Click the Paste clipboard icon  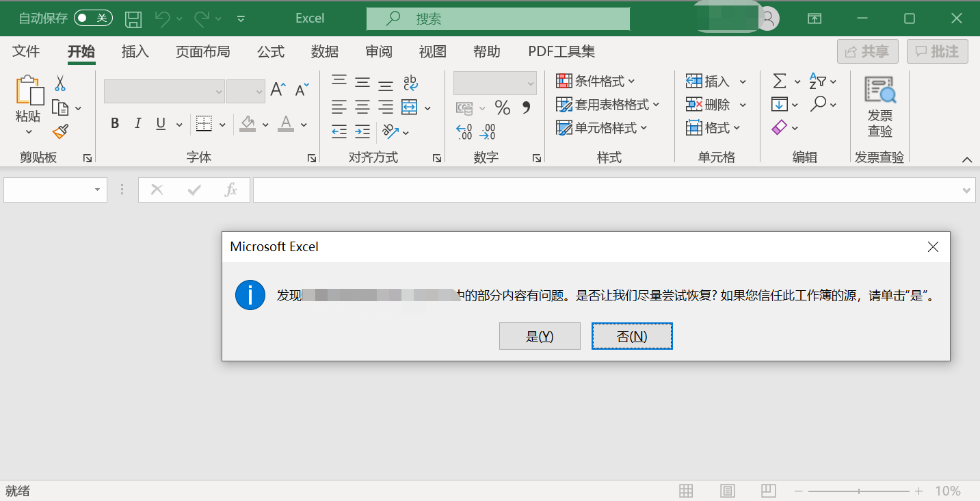(29, 90)
